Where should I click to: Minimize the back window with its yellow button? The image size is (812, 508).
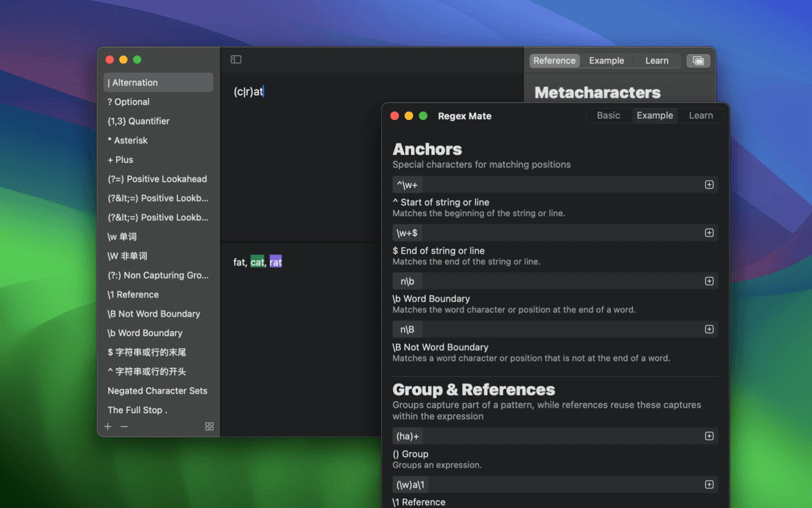[123, 59]
